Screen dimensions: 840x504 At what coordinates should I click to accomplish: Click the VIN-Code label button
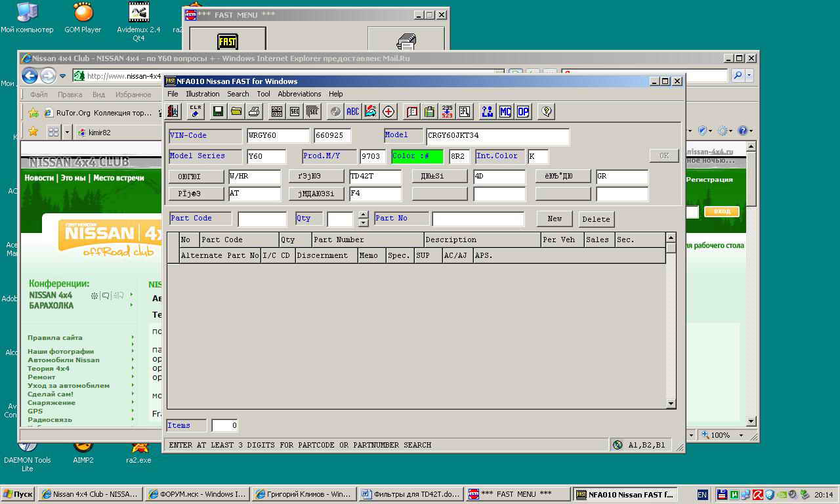tap(205, 136)
